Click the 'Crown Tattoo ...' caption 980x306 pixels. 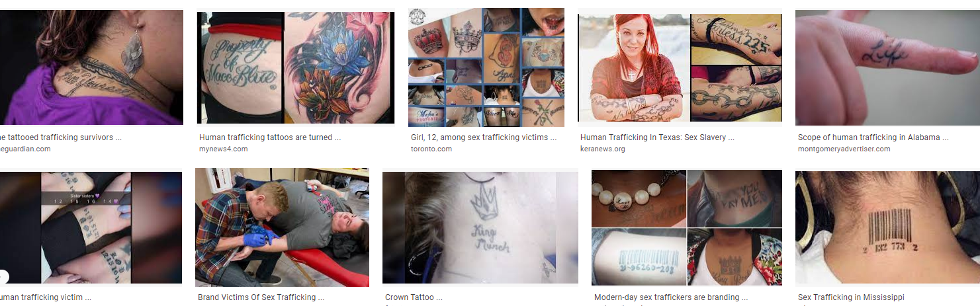(414, 297)
